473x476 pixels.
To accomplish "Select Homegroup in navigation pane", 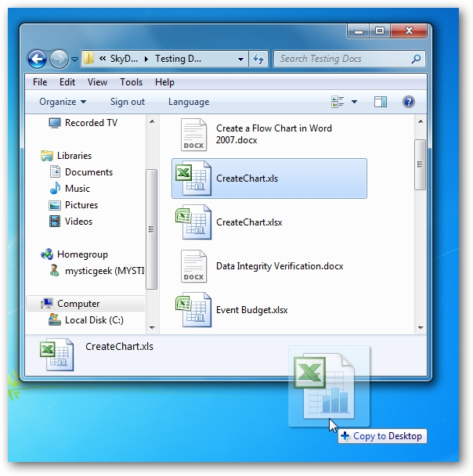I will [82, 254].
